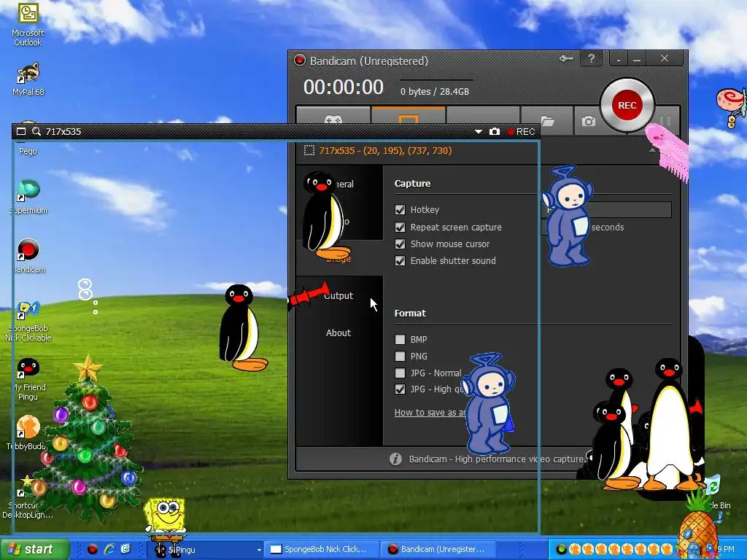Open the Output section in Bandicam sidebar
This screenshot has width=747, height=560.
pos(338,295)
